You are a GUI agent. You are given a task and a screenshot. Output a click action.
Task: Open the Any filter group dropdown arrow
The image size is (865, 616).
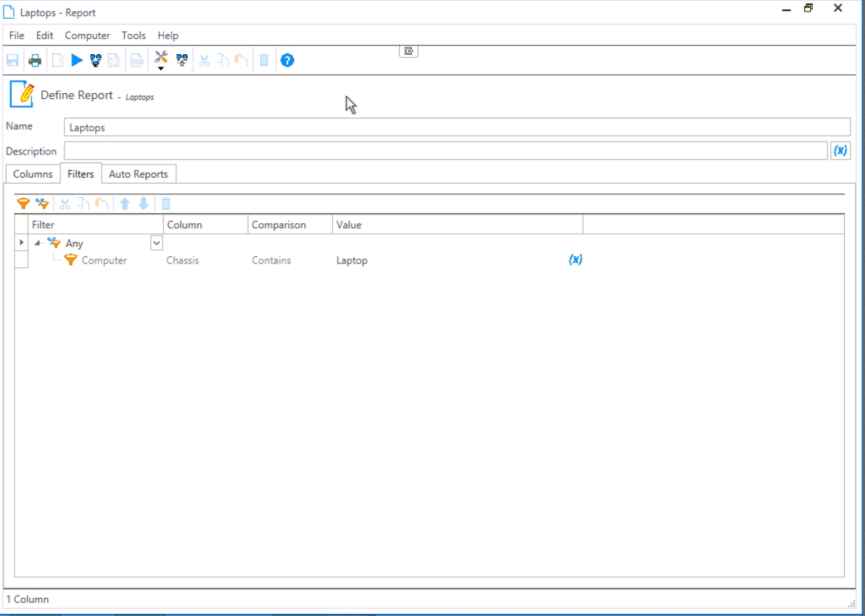(x=156, y=243)
